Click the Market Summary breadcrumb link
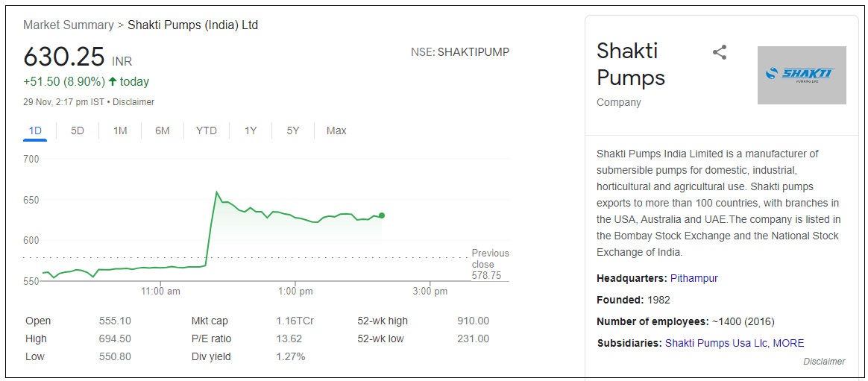The height and width of the screenshot is (381, 868). 68,25
